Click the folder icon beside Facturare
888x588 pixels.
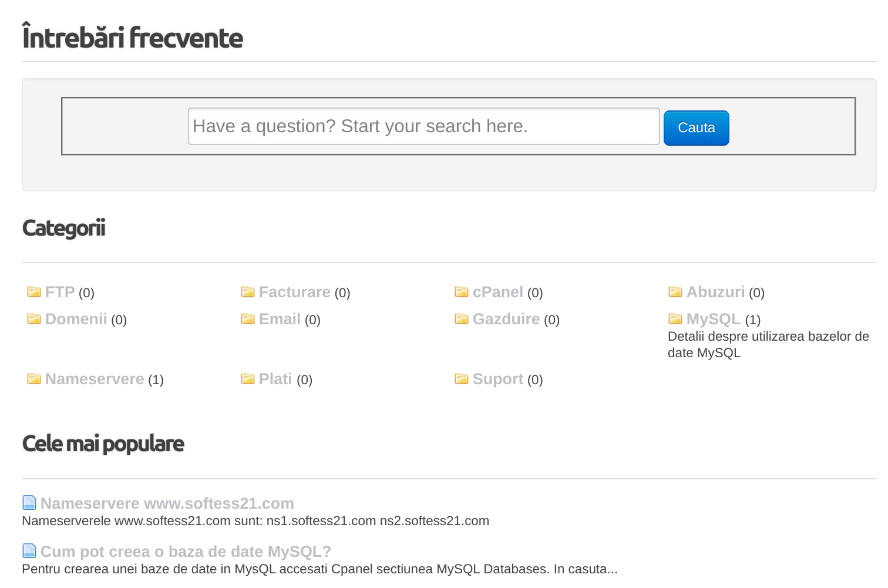coord(248,292)
